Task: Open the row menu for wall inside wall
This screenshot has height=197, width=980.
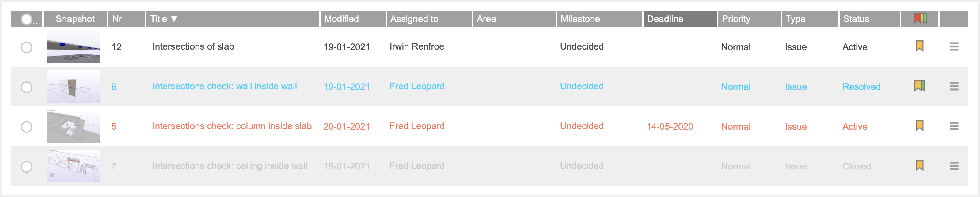Action: point(954,87)
